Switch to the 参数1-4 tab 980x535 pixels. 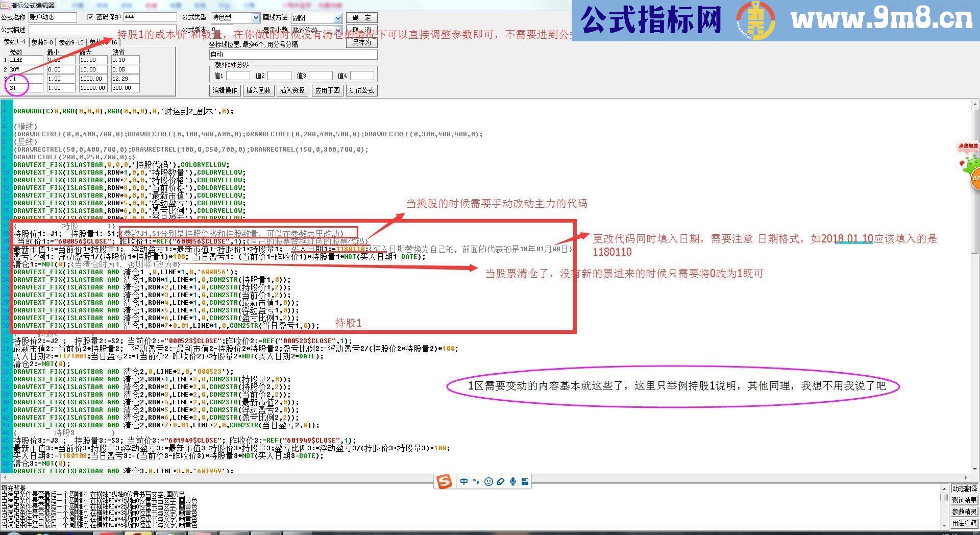click(14, 42)
